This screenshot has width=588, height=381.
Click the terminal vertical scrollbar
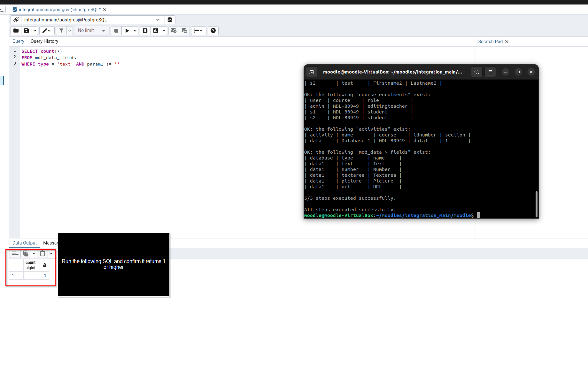click(536, 204)
